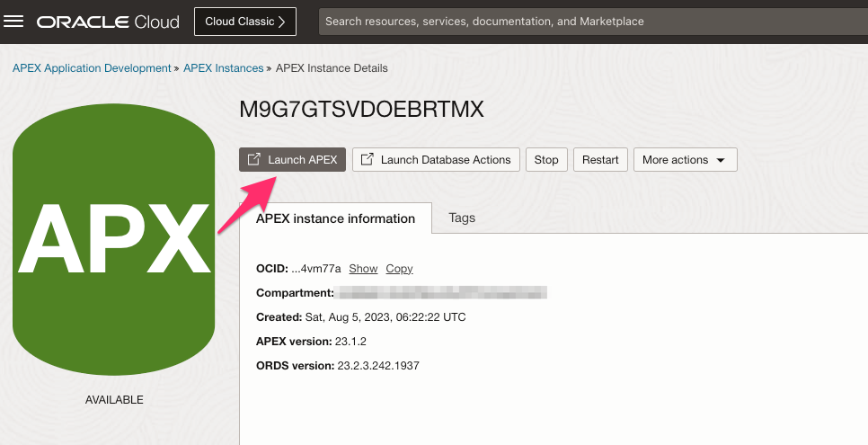
Task: Click the M9G7GTSVDOEBRTMX instance heading
Action: (x=361, y=110)
